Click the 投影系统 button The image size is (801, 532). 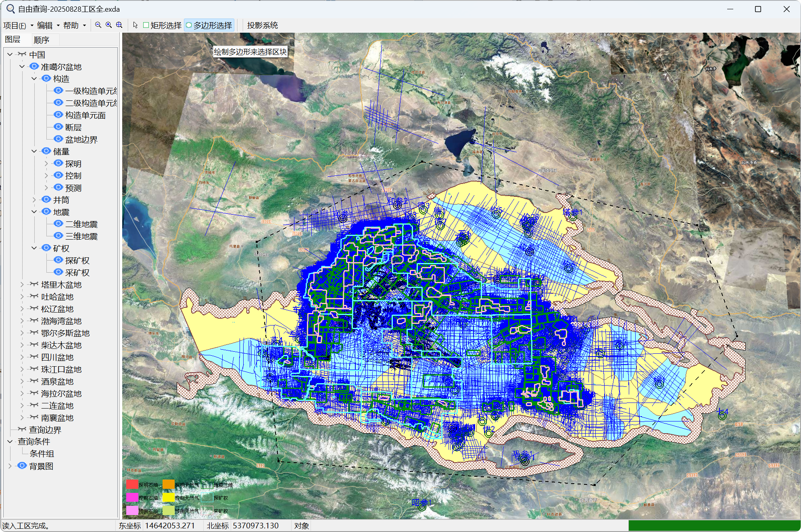coord(262,25)
